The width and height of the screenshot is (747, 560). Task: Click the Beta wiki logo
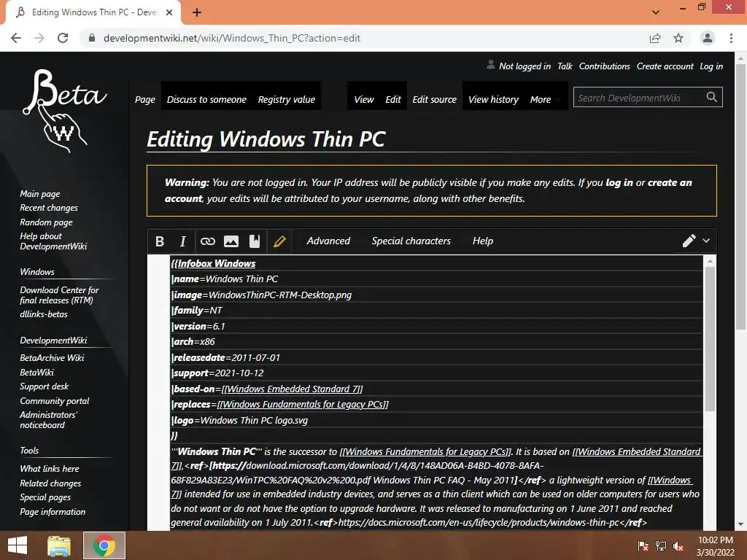click(x=64, y=111)
